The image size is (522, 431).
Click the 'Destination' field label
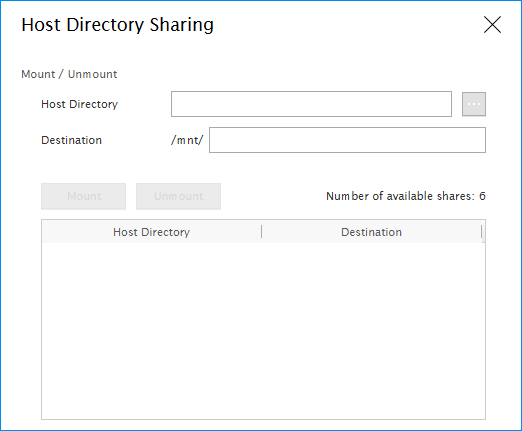click(71, 140)
